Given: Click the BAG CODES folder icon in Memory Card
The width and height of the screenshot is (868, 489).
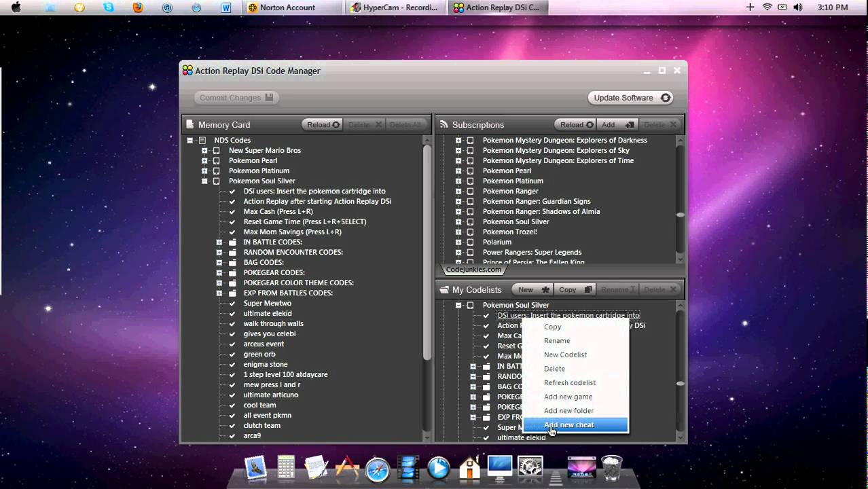Looking at the screenshot, I should click(232, 262).
